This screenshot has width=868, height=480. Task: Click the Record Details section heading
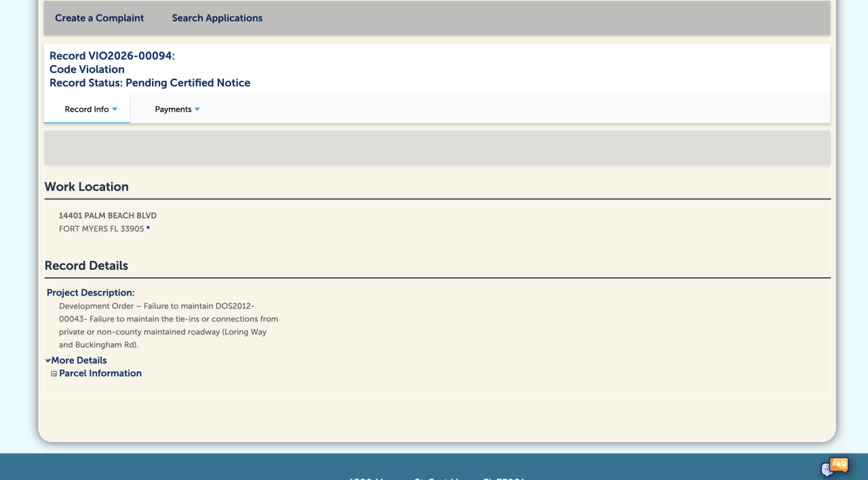86,266
